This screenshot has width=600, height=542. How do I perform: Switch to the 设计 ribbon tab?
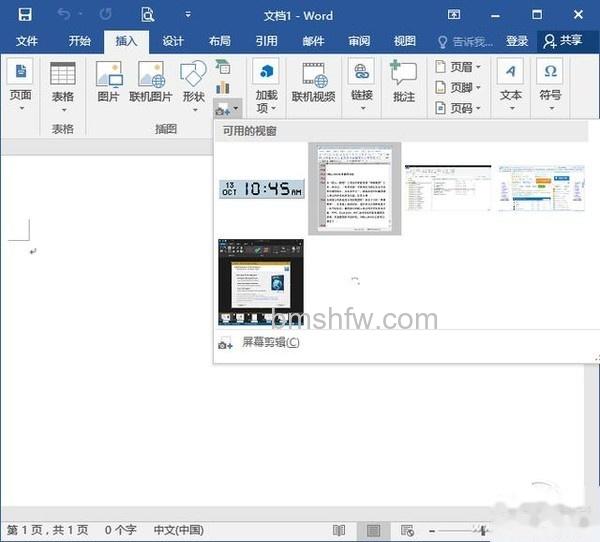tap(173, 41)
